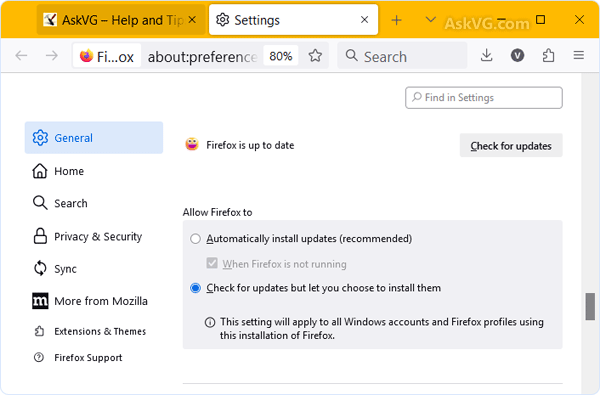Screen dimensions: 600x395
Task: Click the Check for updates button
Action: tap(511, 145)
